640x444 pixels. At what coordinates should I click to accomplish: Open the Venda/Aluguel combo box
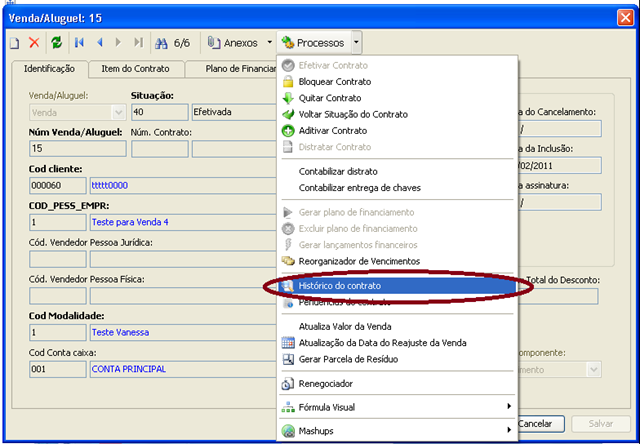tap(78, 112)
